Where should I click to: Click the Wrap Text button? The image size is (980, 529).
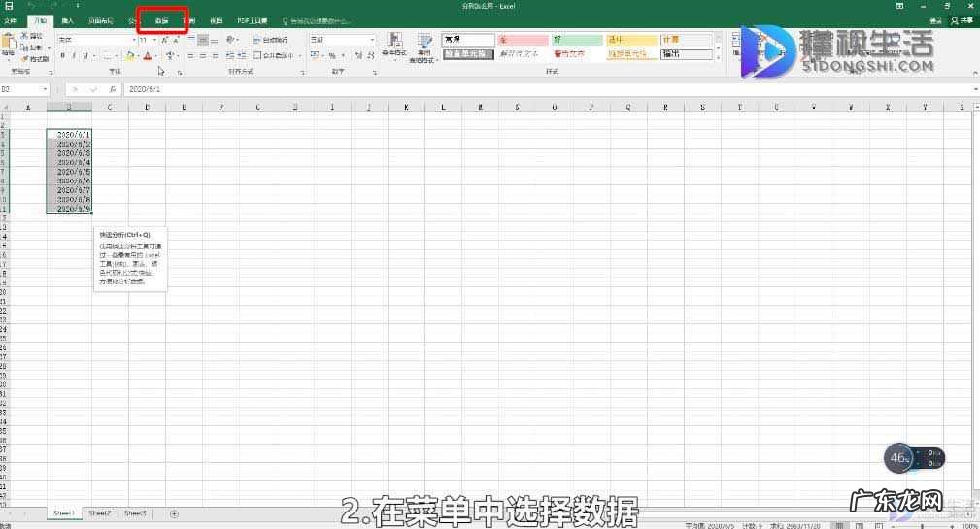tap(271, 40)
